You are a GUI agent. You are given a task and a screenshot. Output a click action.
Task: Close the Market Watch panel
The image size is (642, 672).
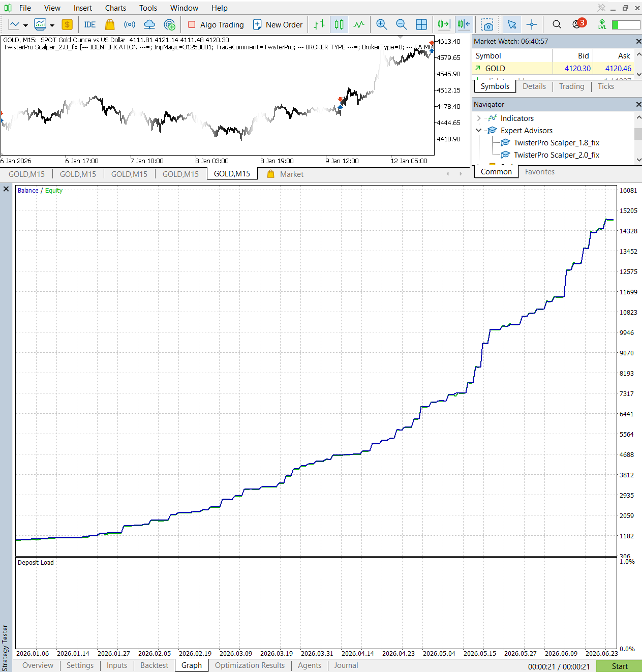pyautogui.click(x=638, y=41)
